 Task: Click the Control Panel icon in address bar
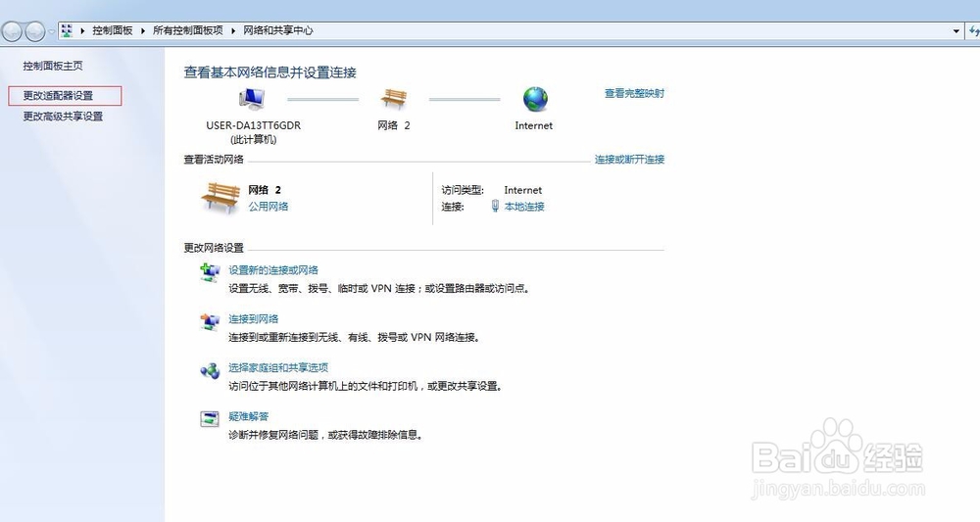(67, 30)
